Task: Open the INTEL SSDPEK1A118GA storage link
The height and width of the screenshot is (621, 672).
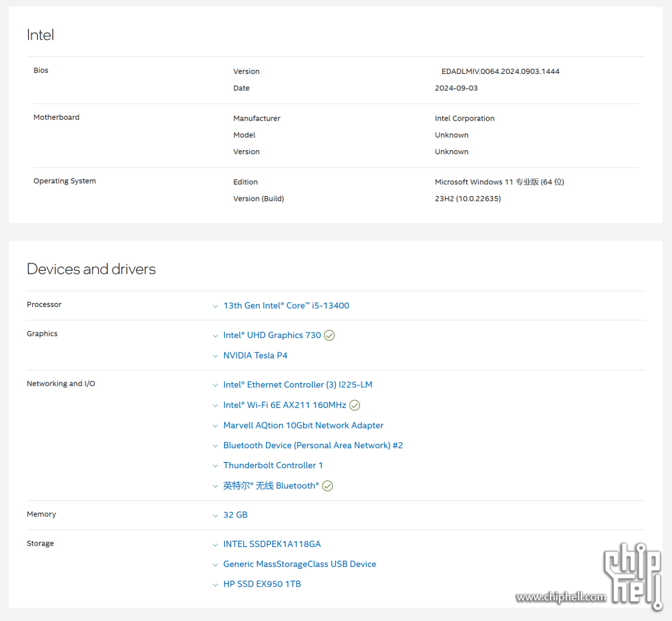Action: [x=272, y=544]
